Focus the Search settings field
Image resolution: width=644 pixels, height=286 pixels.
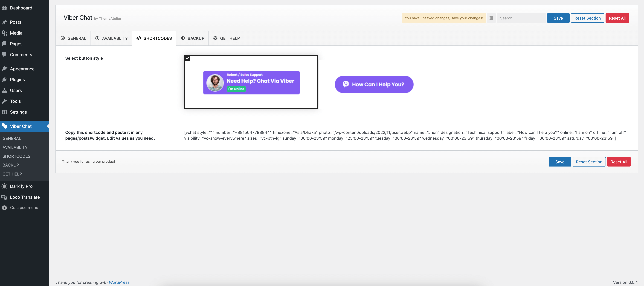521,18
